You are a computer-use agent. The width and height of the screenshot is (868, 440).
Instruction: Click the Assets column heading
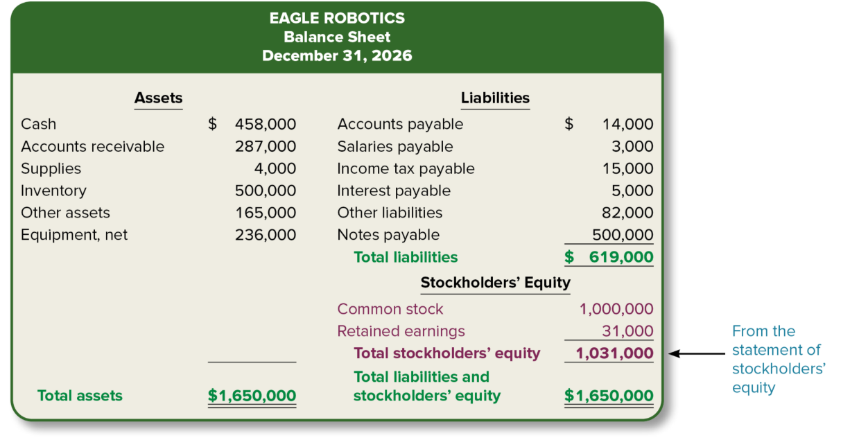pyautogui.click(x=158, y=98)
